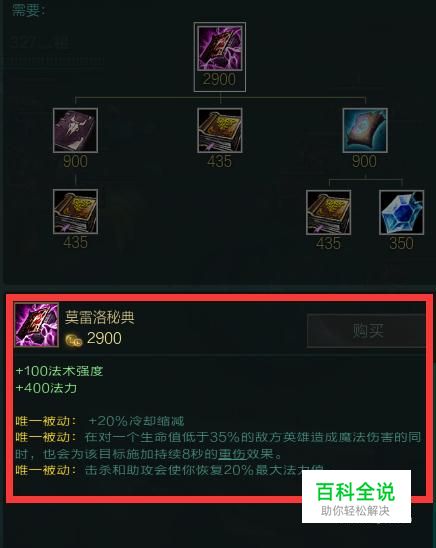Screen dimensions: 436x548
Task: Click the 莫雷洛秘典 item name title
Action: 100,317
